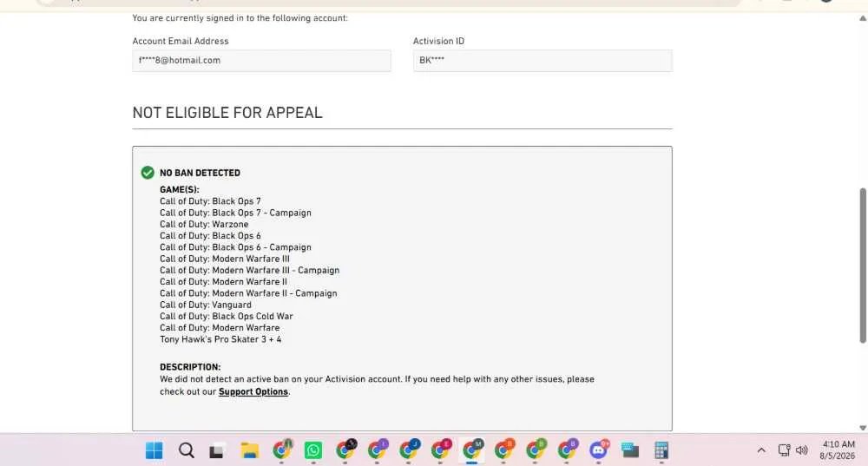
Task: Click the 'NO BAN DETECTED' status text
Action: (200, 173)
